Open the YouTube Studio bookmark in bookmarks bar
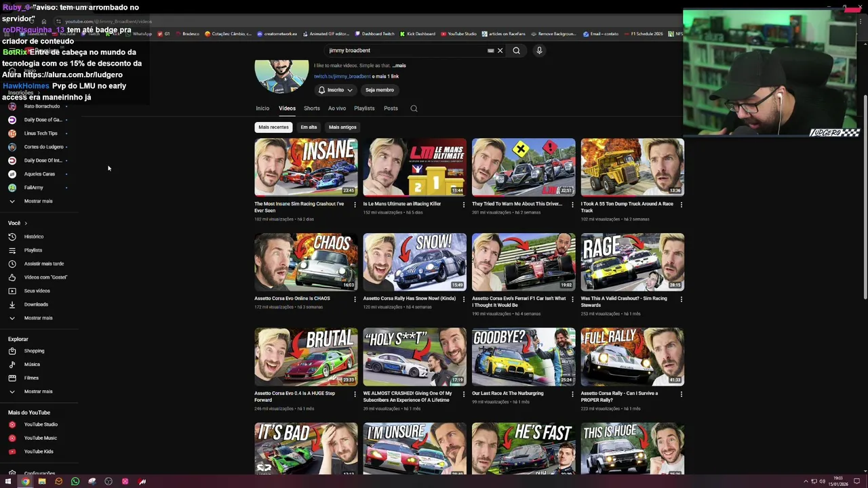Viewport: 868px width, 488px height. [x=459, y=34]
